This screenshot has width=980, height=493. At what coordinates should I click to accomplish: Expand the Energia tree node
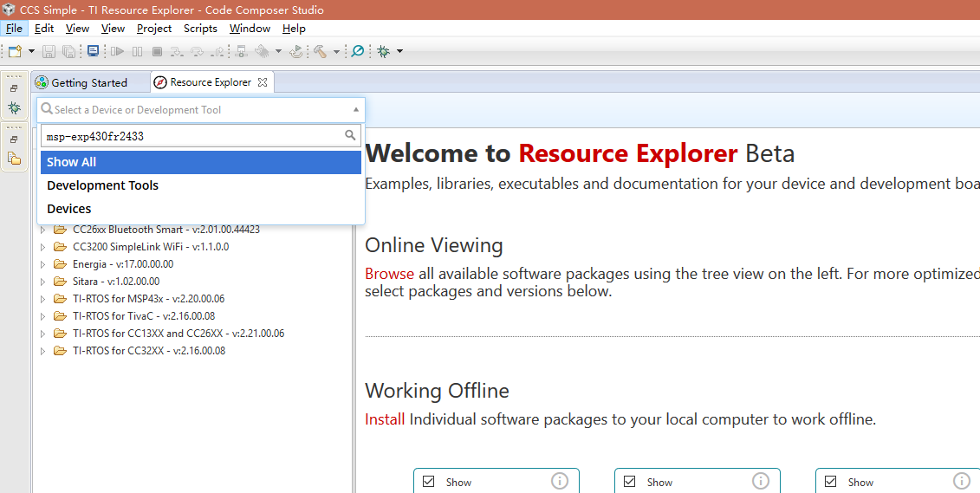(42, 264)
